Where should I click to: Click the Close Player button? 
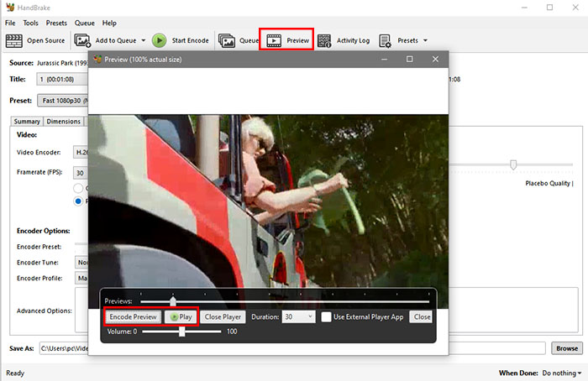[x=223, y=317]
